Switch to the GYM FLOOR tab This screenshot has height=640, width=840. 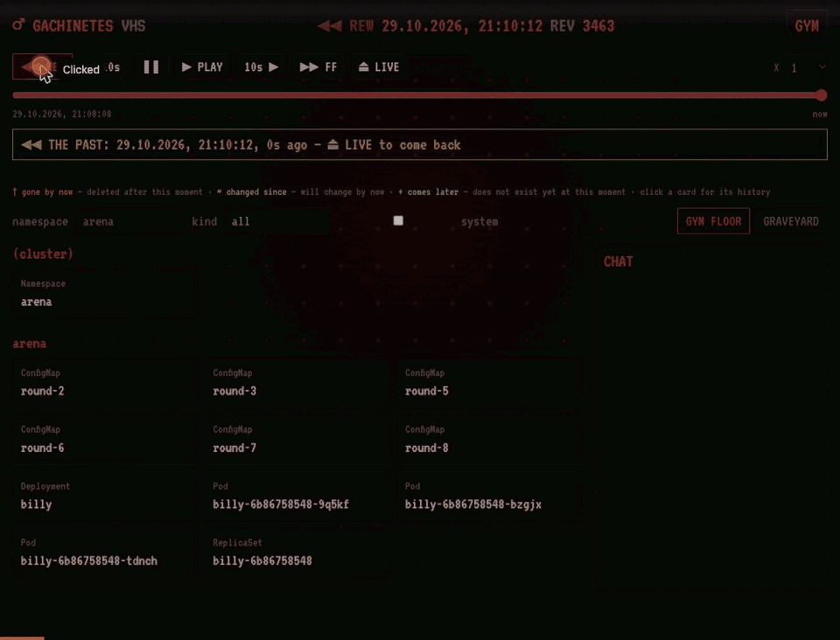click(x=713, y=221)
